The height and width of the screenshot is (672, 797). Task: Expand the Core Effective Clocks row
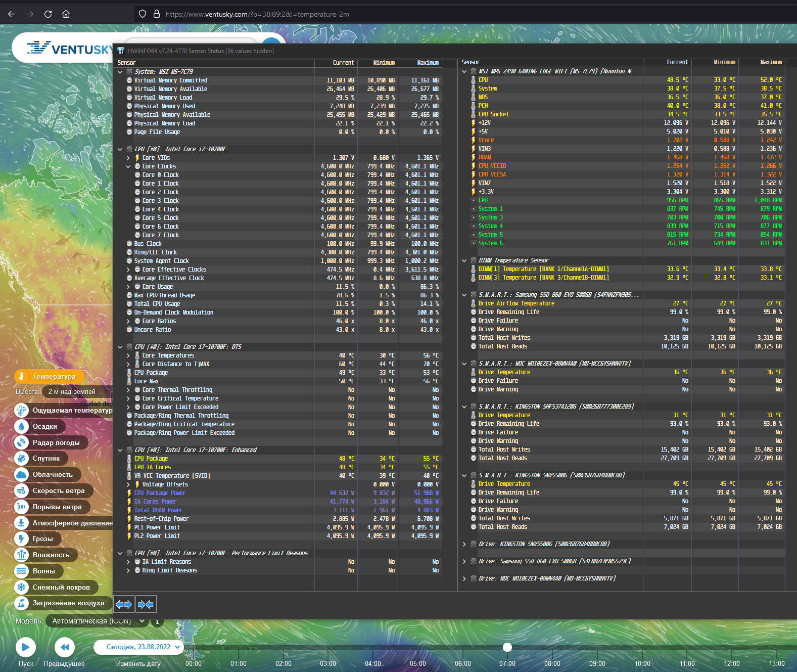point(128,270)
